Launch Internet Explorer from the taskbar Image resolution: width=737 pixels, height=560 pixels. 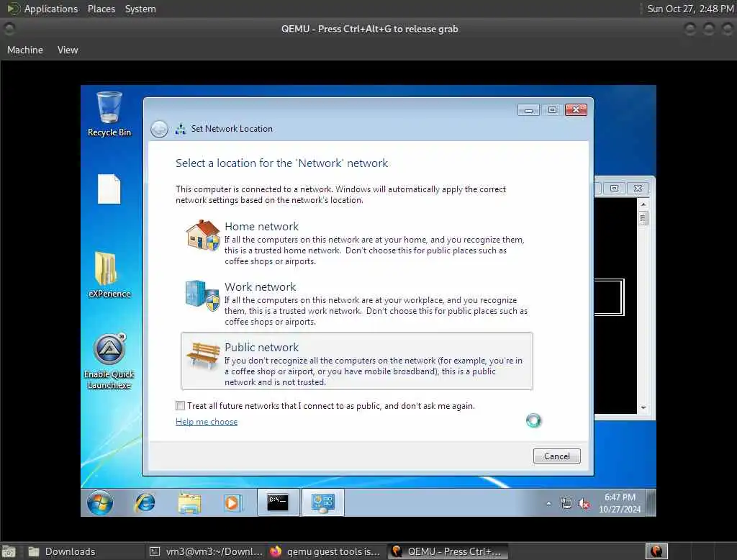[x=145, y=502]
